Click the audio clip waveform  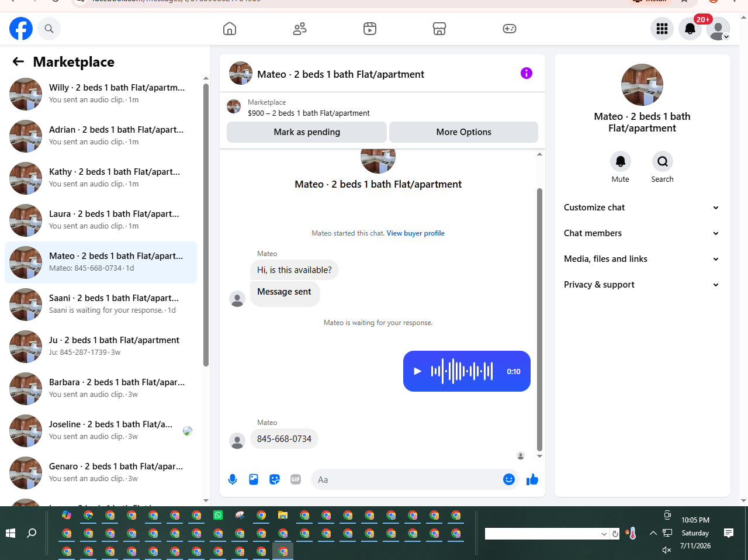pyautogui.click(x=462, y=371)
